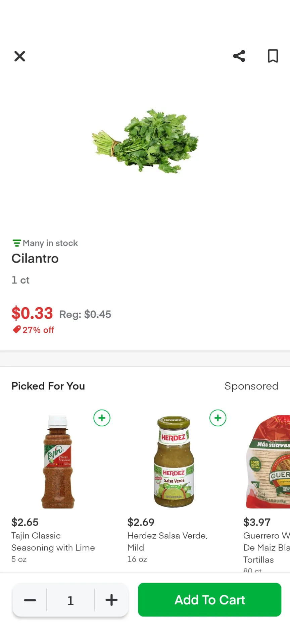Tap the quantity number field
Screen dimensions: 290x644
tap(70, 600)
